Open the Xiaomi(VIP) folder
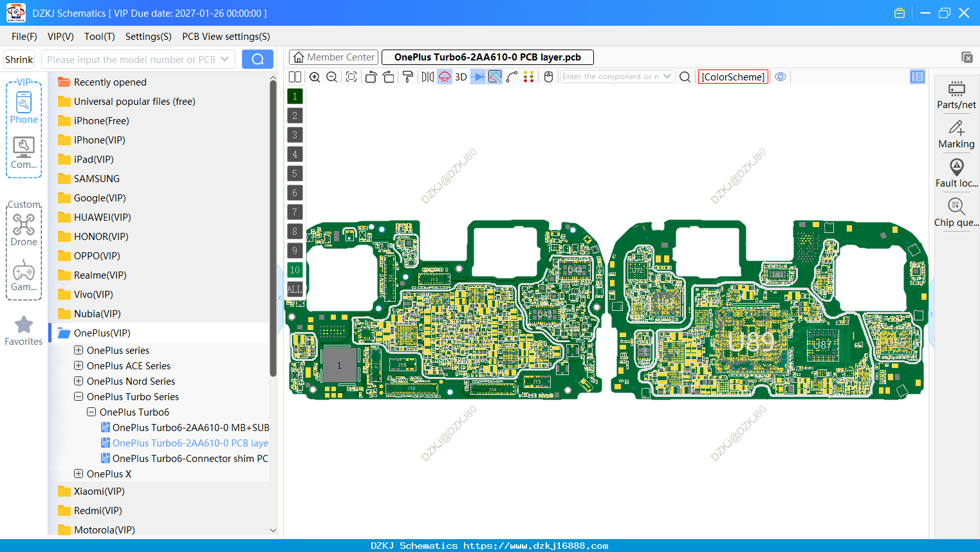 point(99,492)
